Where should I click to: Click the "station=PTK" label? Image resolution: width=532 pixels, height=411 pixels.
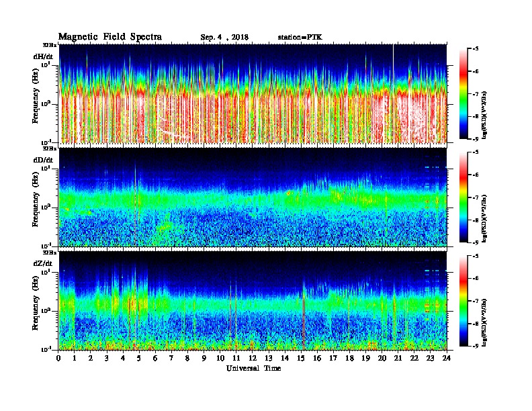tap(300, 38)
